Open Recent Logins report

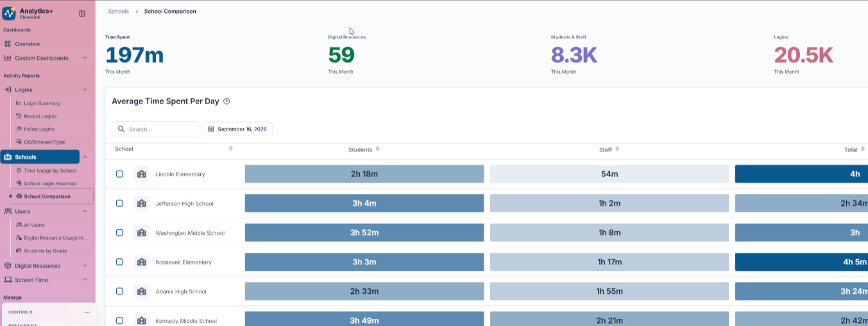40,116
